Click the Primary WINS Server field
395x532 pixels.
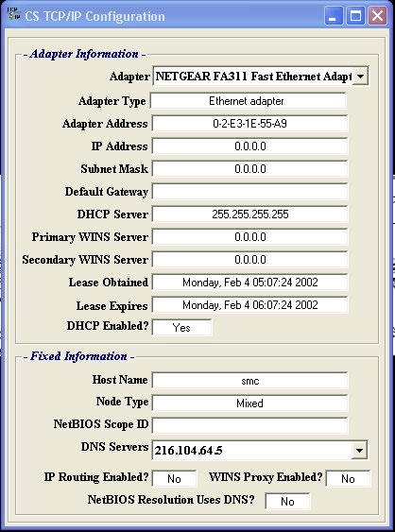point(249,237)
